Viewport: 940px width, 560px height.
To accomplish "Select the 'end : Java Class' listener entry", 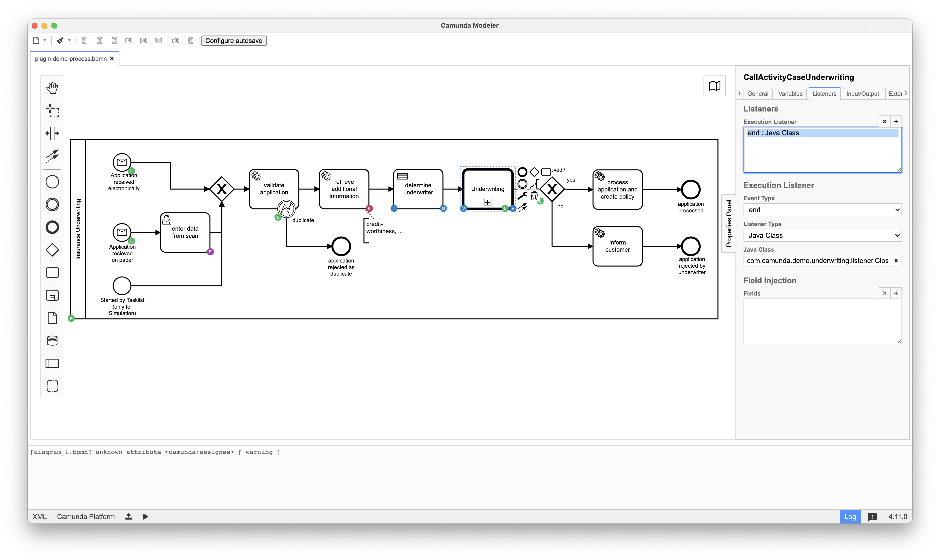I will point(822,133).
